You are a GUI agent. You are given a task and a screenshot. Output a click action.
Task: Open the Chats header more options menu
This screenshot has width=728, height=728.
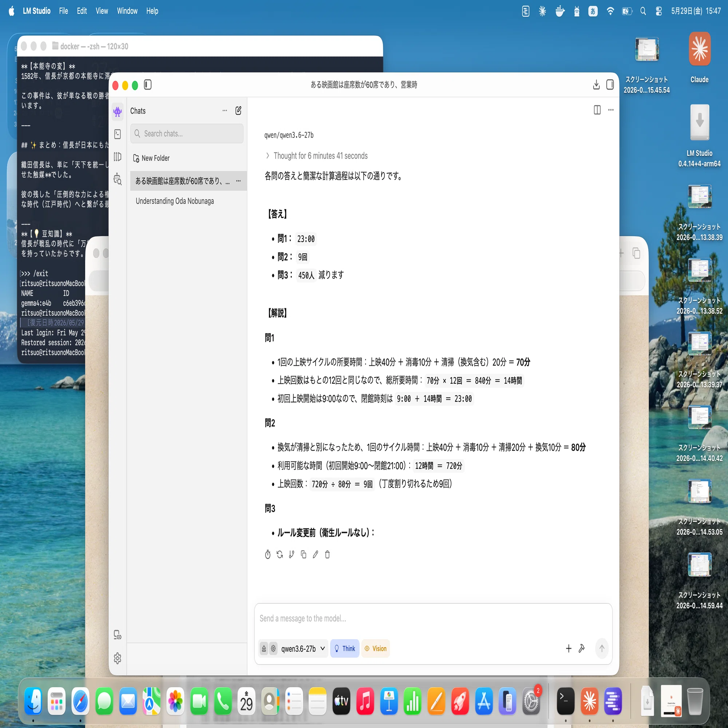point(225,111)
